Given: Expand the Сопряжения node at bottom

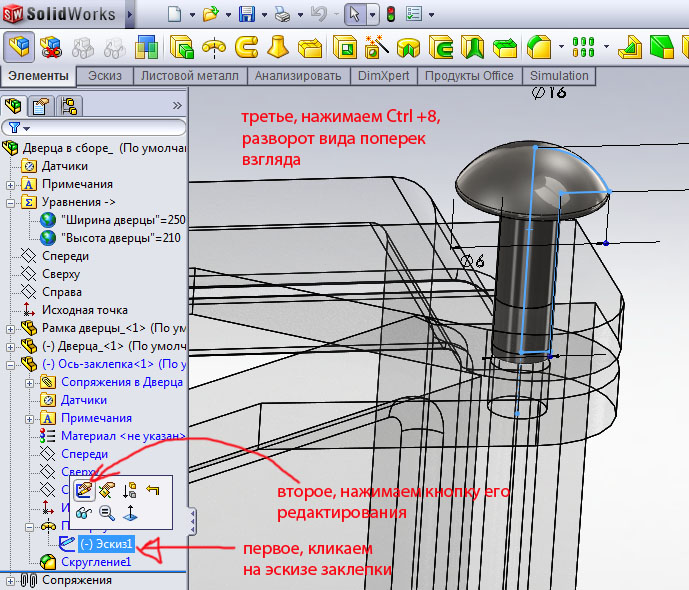Looking at the screenshot, I should (11, 580).
